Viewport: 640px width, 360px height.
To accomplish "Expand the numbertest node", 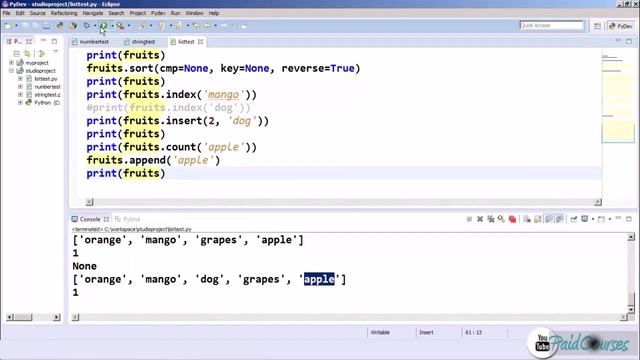I will [x=20, y=87].
